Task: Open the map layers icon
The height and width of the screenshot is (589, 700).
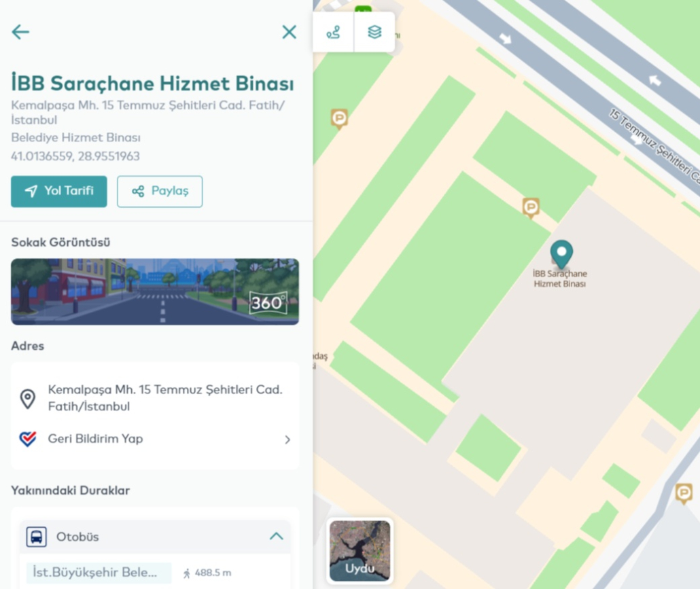Action: pos(374,32)
